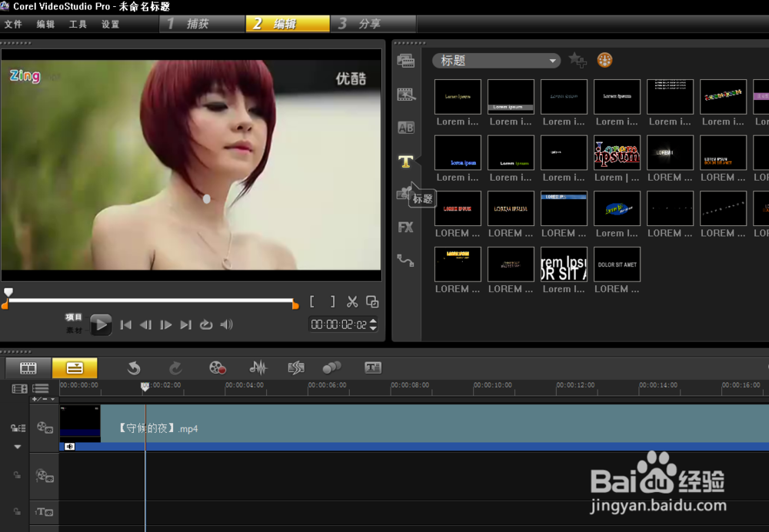Image resolution: width=769 pixels, height=532 pixels.
Task: Undo the last action
Action: pyautogui.click(x=133, y=367)
